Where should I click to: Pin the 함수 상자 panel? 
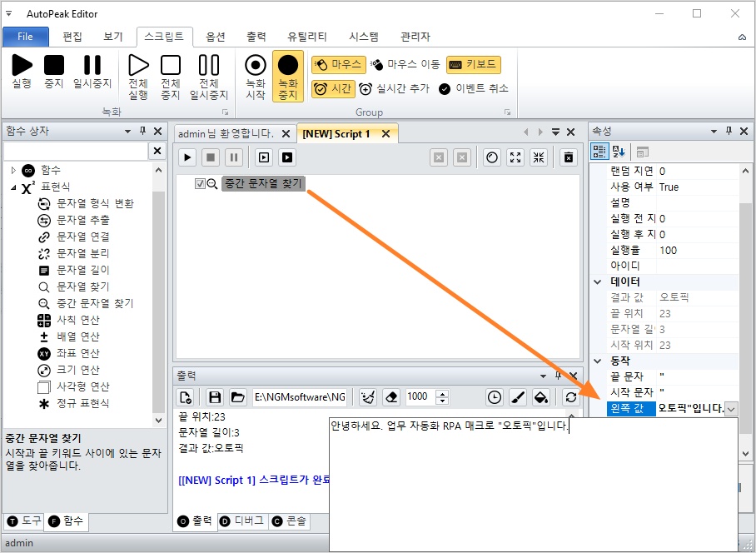[142, 131]
